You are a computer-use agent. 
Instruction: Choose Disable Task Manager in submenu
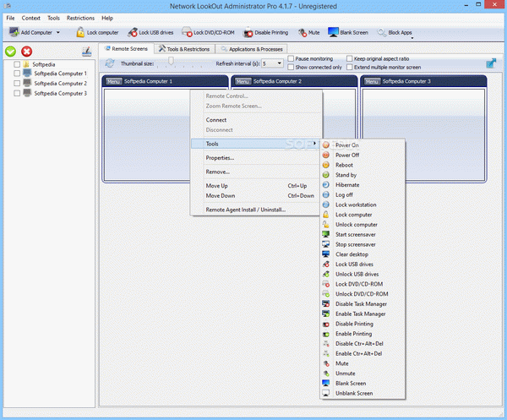(x=363, y=304)
